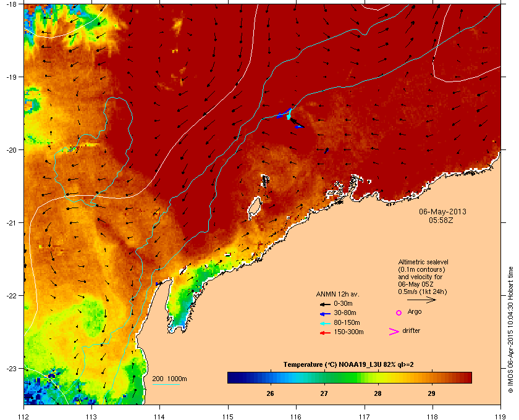This screenshot has height=420, width=519.
Task: Click the '06-May 05Z' velocity date text
Action: (x=415, y=284)
